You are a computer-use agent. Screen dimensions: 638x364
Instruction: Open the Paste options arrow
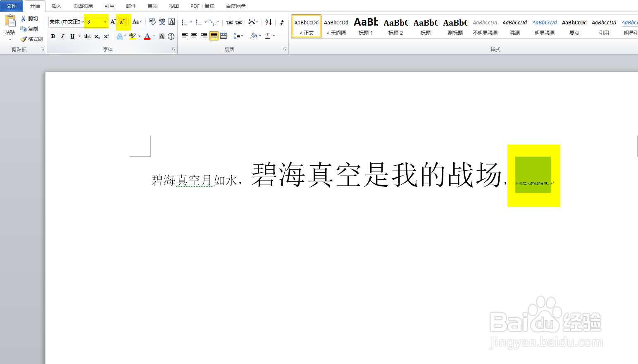(x=10, y=40)
